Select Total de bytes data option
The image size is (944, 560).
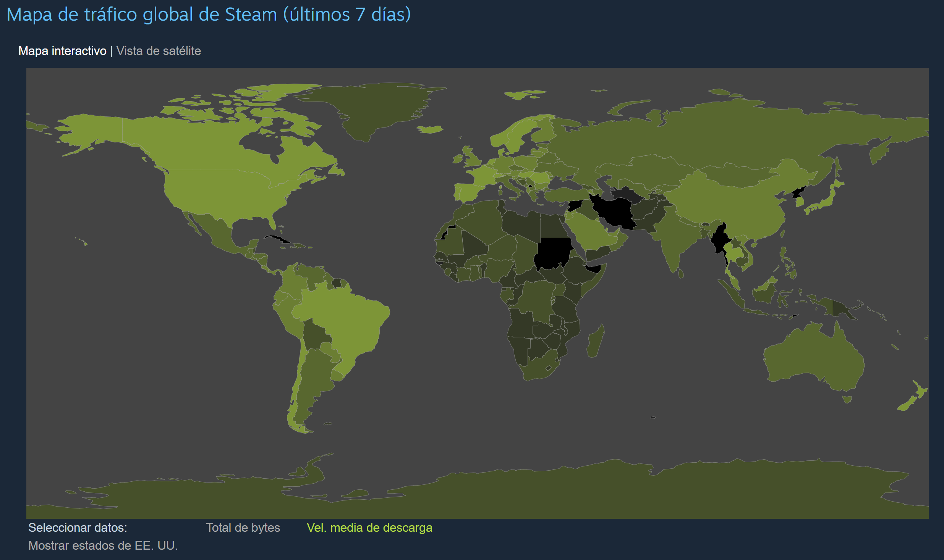243,528
